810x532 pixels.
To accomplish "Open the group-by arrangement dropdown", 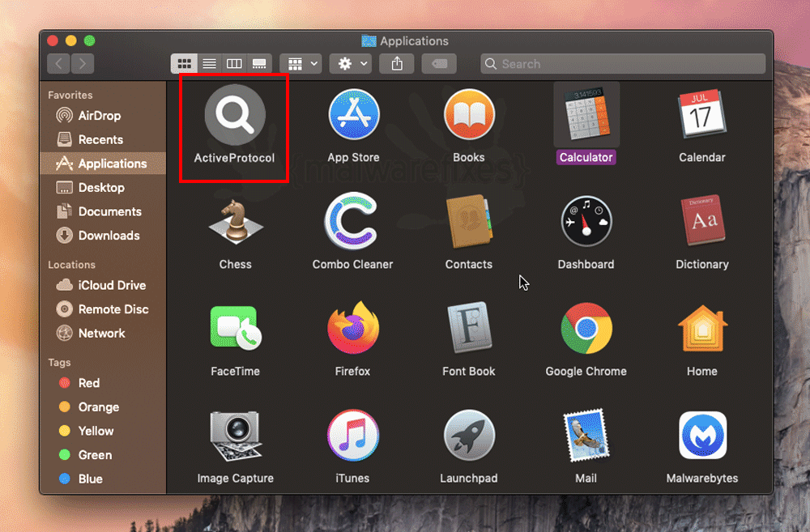I will pyautogui.click(x=301, y=63).
